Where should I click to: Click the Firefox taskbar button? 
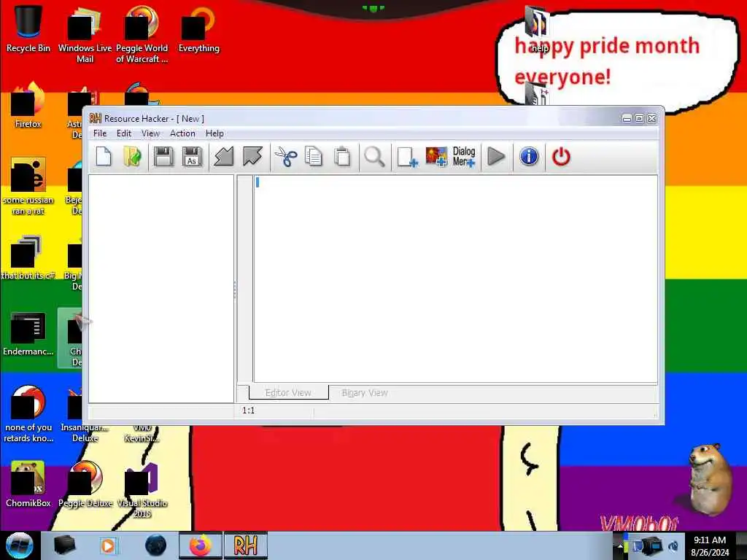(x=200, y=545)
